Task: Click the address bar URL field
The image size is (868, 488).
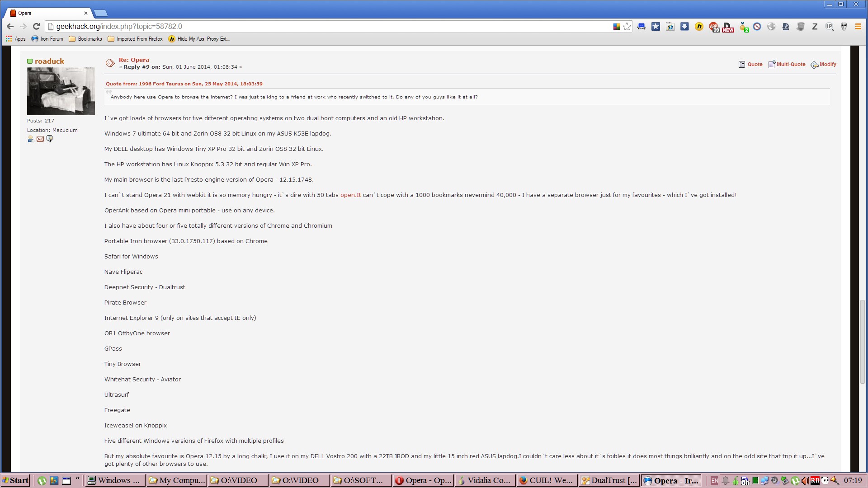Action: click(316, 26)
